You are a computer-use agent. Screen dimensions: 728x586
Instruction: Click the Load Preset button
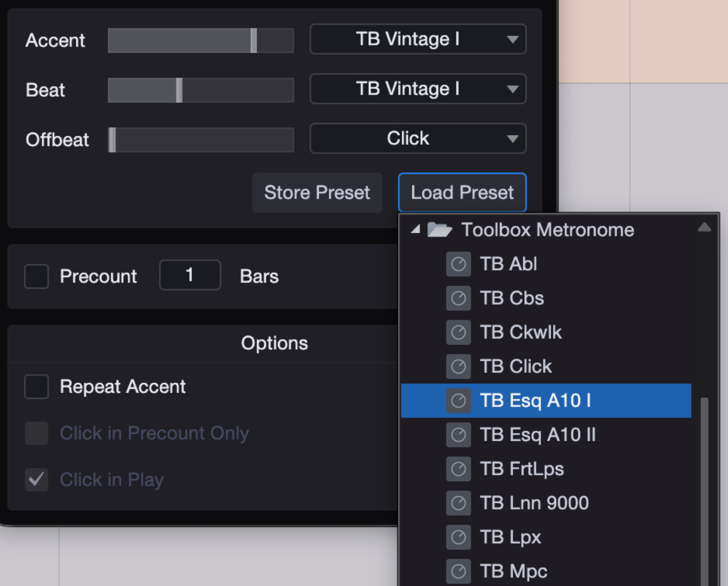(x=462, y=193)
